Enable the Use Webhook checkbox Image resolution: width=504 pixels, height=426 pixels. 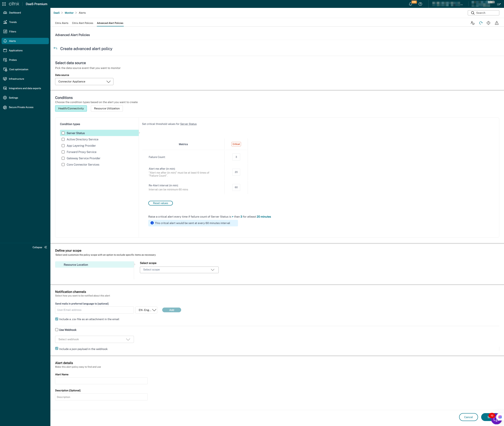[57, 330]
